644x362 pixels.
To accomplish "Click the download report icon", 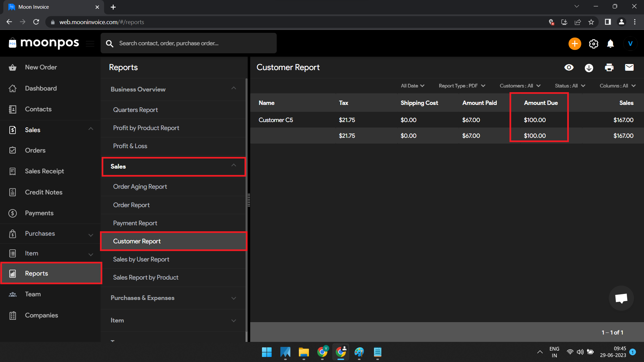I will (589, 67).
